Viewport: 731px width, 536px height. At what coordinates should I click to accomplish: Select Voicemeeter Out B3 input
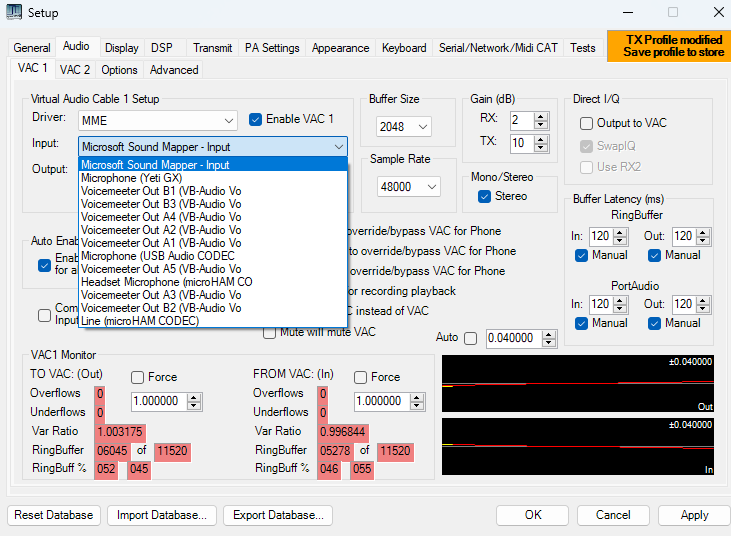click(213, 204)
